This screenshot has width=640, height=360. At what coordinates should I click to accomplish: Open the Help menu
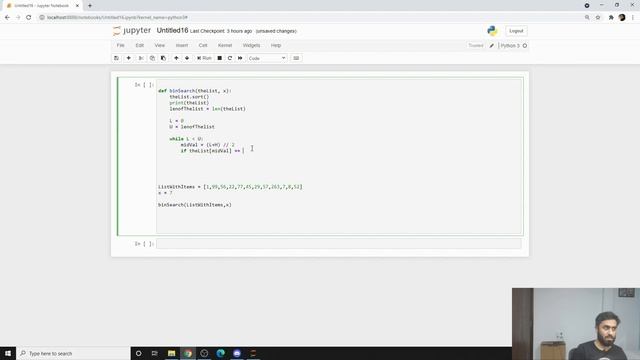(276, 45)
